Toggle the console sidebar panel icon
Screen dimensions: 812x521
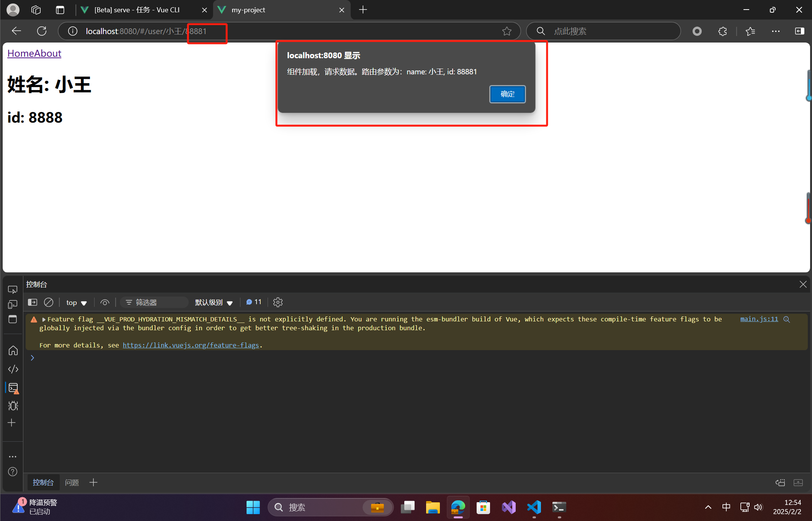click(x=33, y=302)
